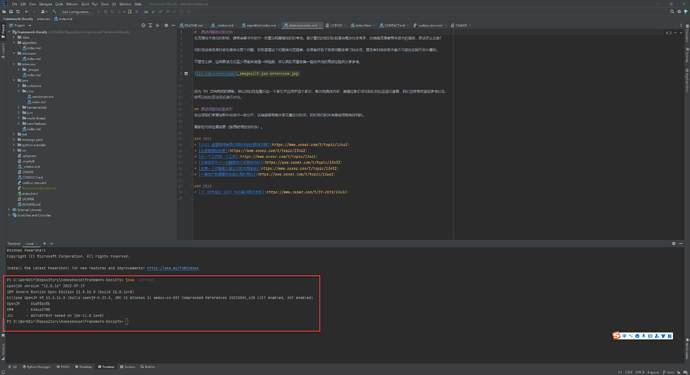This screenshot has width=690, height=375.
Task: Switch to LICENSE editor tab
Action: tap(336, 26)
